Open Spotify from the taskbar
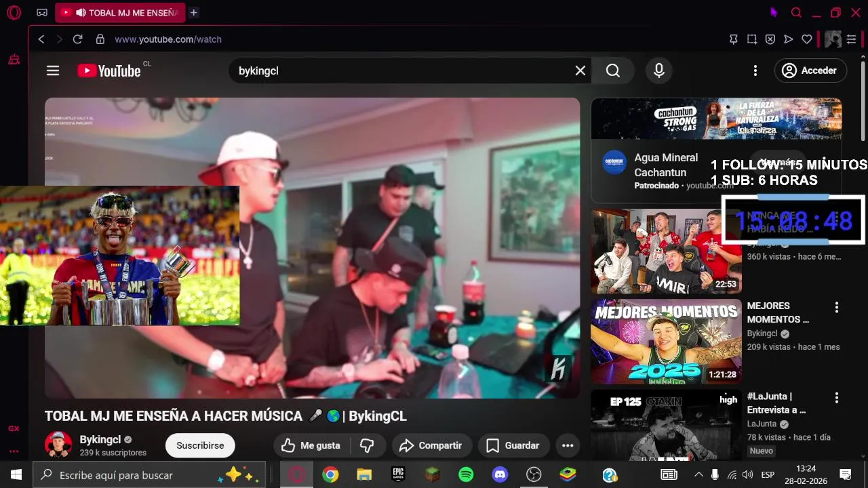The image size is (868, 488). [466, 475]
